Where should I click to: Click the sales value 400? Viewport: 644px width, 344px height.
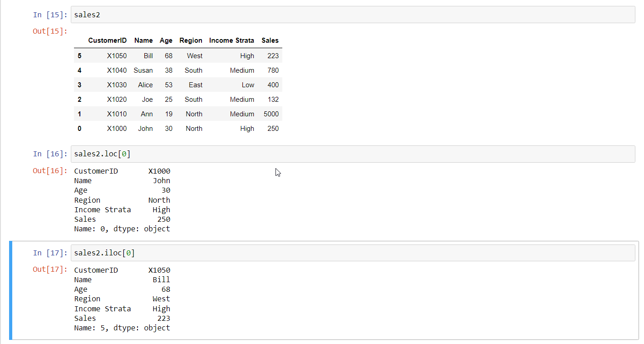click(273, 85)
